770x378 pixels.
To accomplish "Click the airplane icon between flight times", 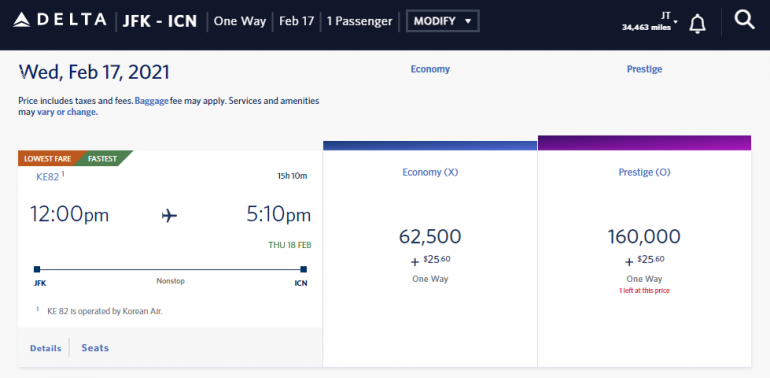I will pos(169,215).
